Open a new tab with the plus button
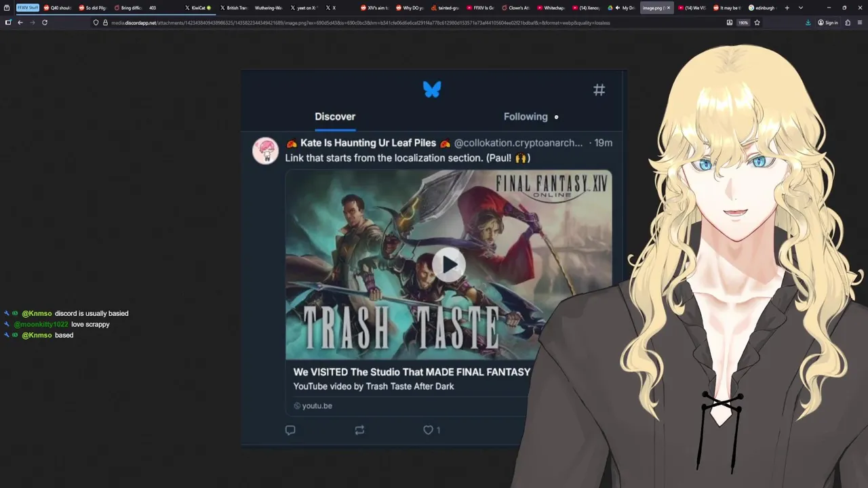Viewport: 868px width, 488px height. coord(787,7)
